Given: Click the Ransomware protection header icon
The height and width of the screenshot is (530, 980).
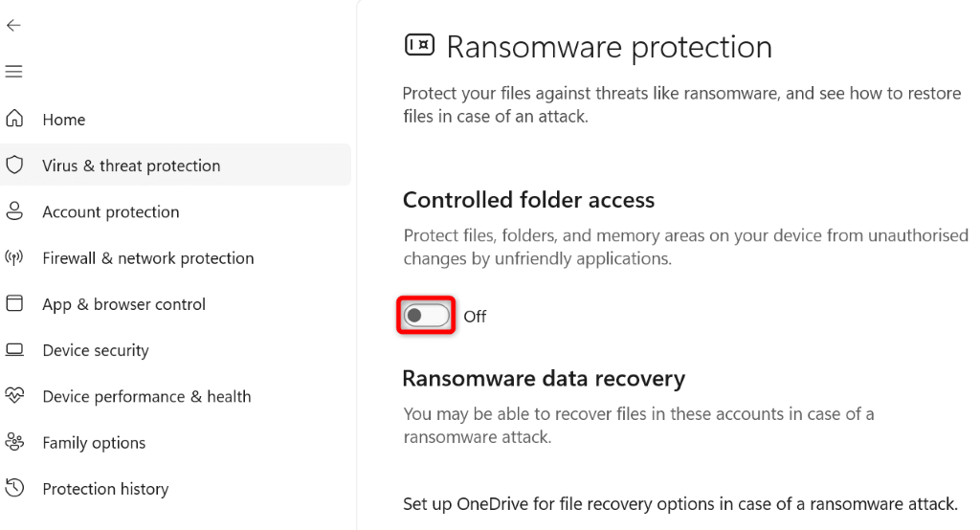Looking at the screenshot, I should pyautogui.click(x=419, y=45).
